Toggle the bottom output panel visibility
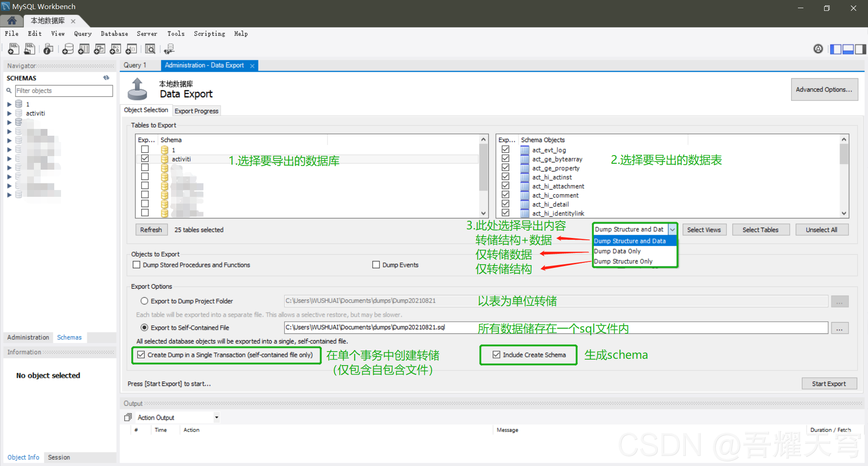 [848, 49]
